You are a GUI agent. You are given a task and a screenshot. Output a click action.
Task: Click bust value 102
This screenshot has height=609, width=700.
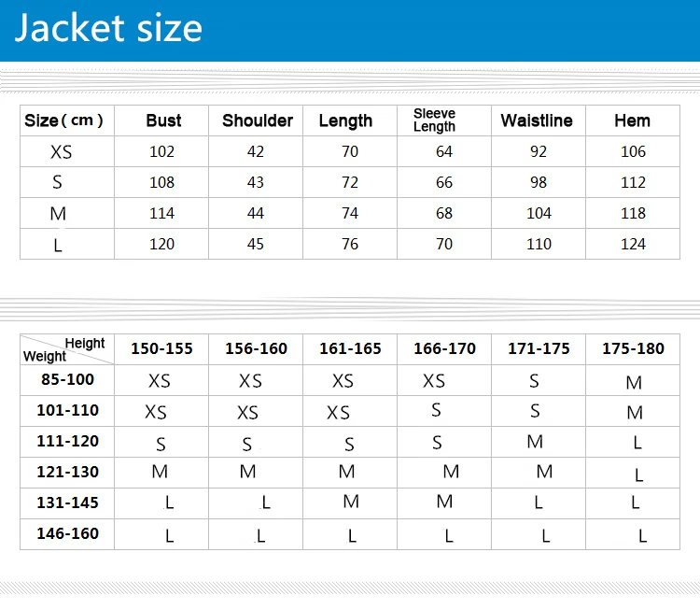click(161, 151)
